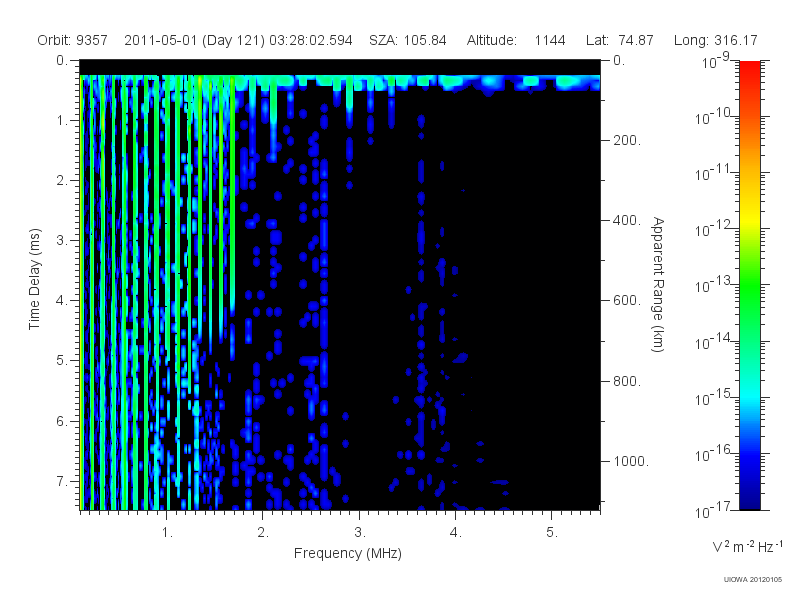Image resolution: width=800 pixels, height=600 pixels.
Task: Click the 10^-15 color scale label
Action: coord(712,397)
